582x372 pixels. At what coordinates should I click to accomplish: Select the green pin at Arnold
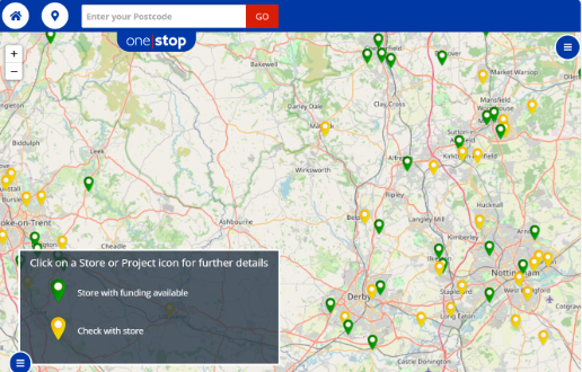pos(534,232)
